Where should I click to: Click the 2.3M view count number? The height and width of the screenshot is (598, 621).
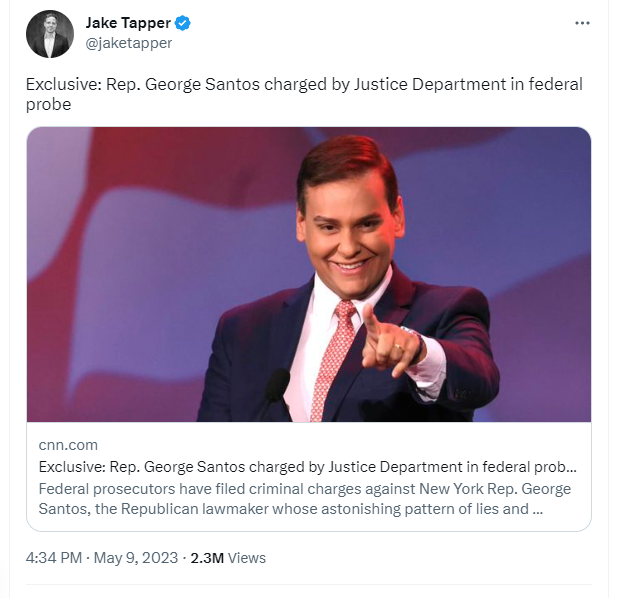tap(208, 557)
